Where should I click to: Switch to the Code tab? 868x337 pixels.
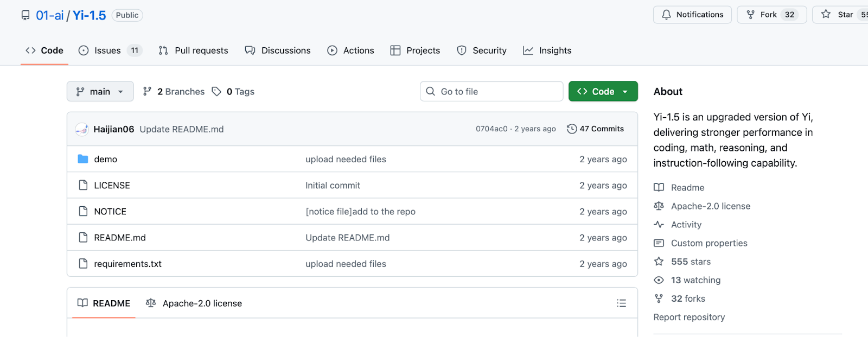click(x=44, y=50)
